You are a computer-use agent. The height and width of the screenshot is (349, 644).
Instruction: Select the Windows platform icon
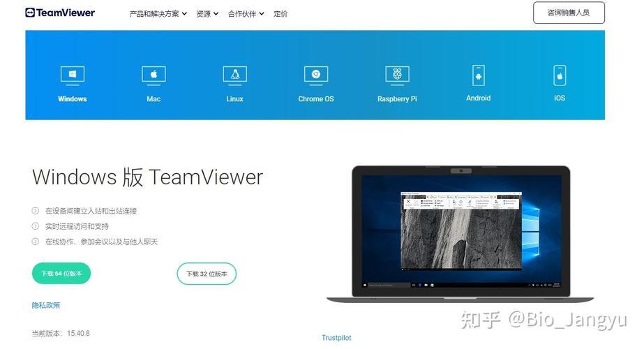point(73,74)
